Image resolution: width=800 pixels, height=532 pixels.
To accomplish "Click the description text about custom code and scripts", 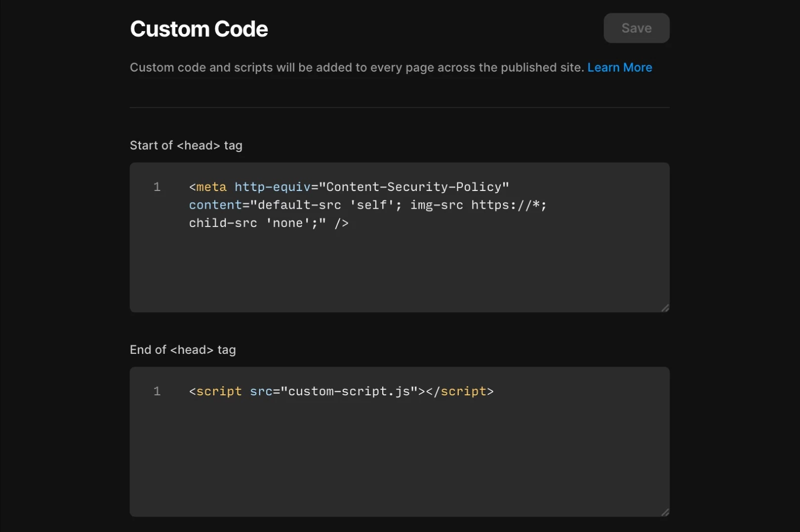I will point(357,68).
